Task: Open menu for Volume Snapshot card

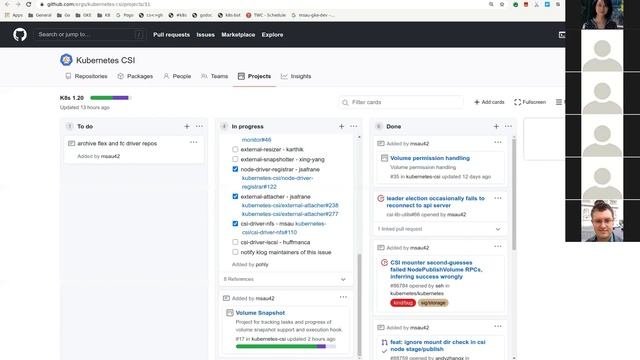Action: (x=343, y=297)
